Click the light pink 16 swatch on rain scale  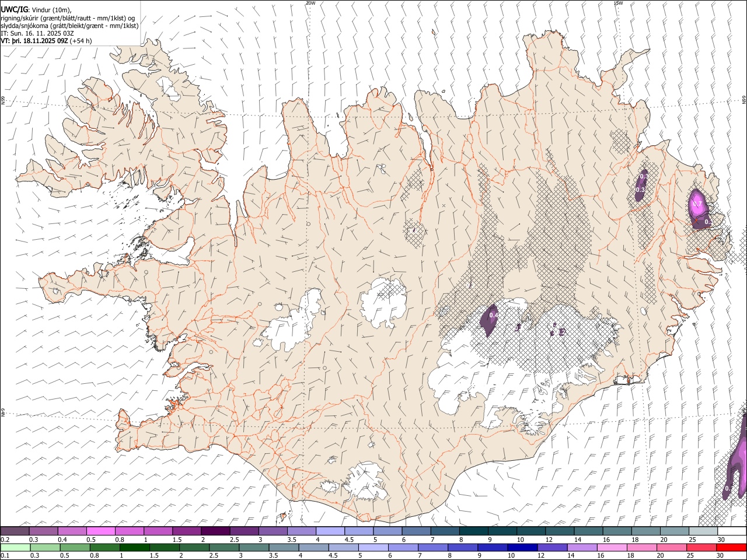(x=612, y=548)
